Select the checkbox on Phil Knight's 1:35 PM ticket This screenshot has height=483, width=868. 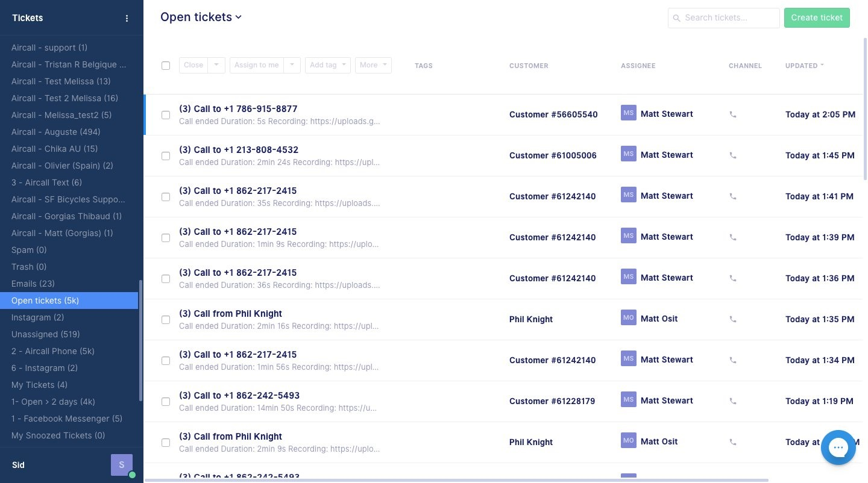point(166,319)
